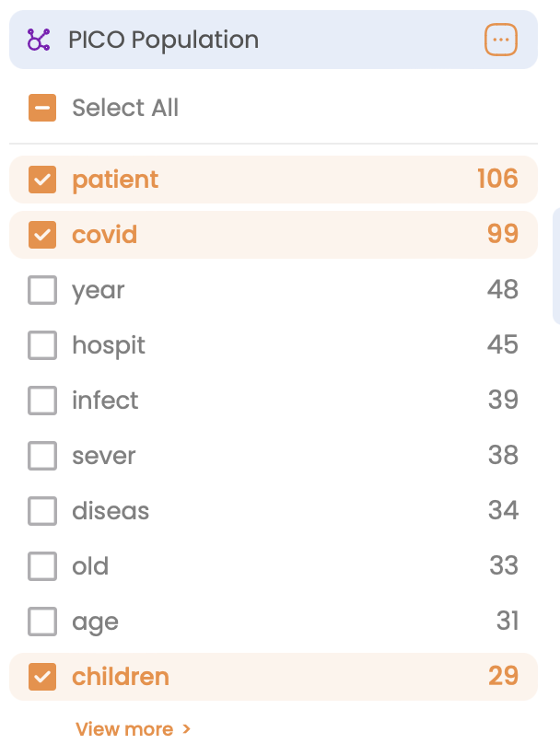Select the diseas checkbox
The width and height of the screenshot is (560, 744).
point(42,511)
